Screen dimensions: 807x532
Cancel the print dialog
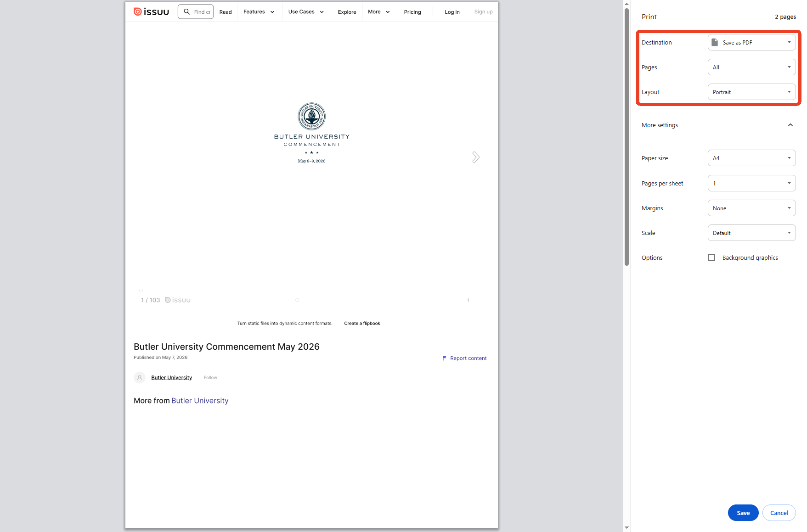point(779,513)
